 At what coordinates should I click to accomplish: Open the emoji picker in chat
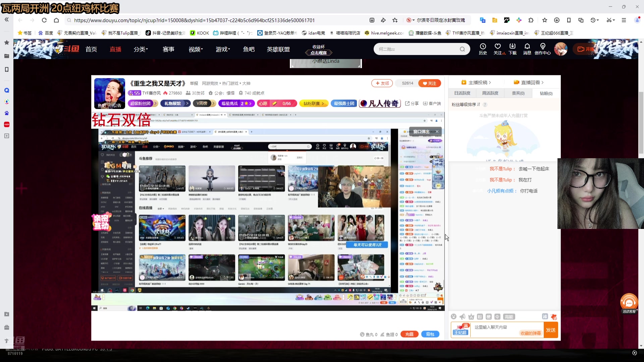click(x=453, y=316)
